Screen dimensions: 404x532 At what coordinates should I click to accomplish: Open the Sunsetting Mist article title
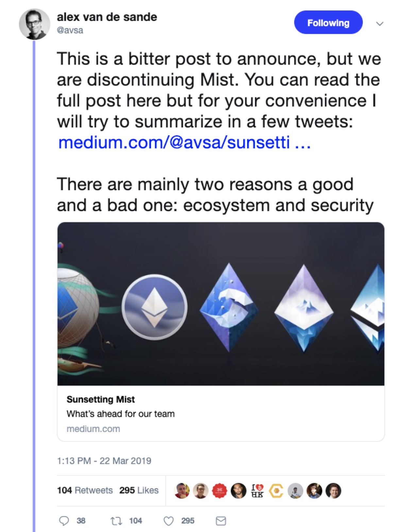click(x=101, y=399)
